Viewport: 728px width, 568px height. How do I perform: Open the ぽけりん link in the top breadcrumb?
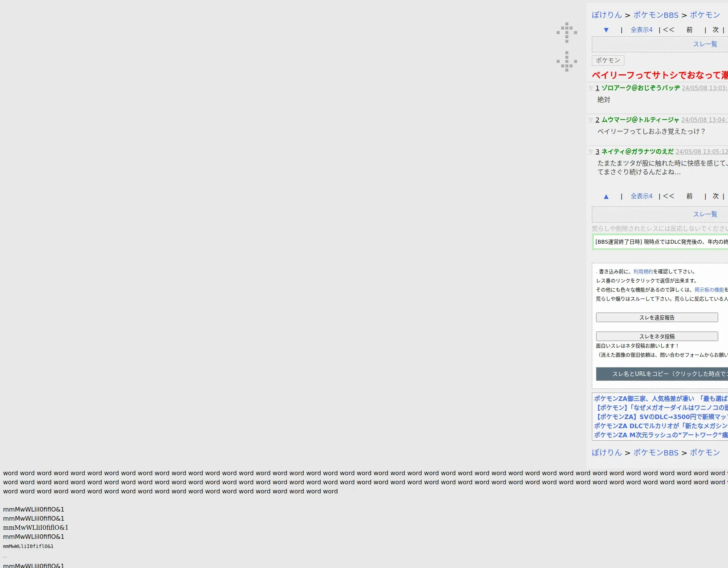pyautogui.click(x=607, y=15)
